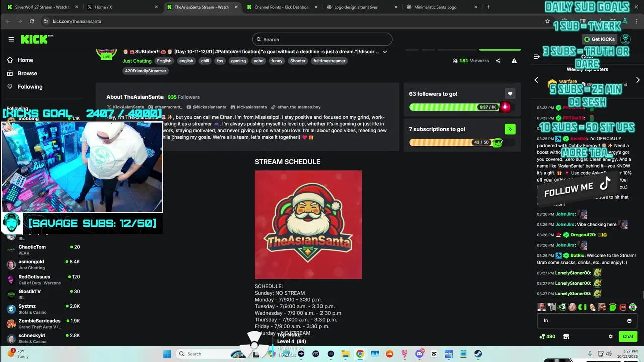
Task: Open Syztmz channel in sidebar
Action: pos(43,309)
